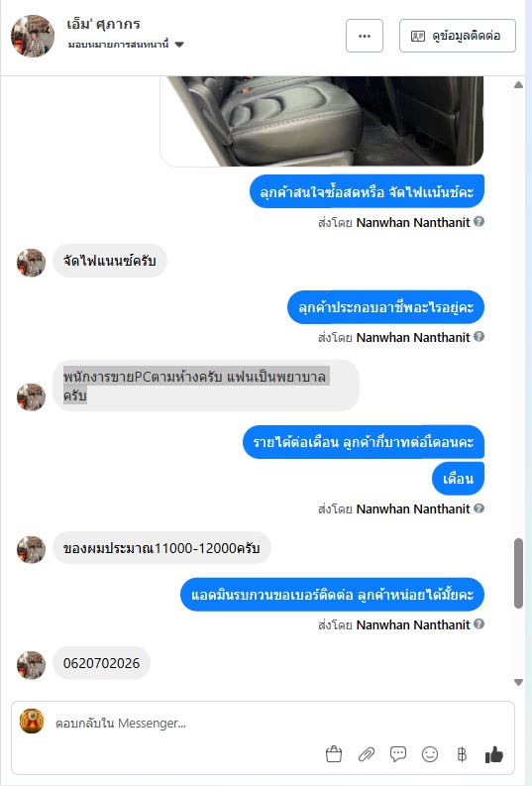Click the info icon below แอดมินรบกวนขอเบอร์ติดต่อ message

pyautogui.click(x=479, y=624)
